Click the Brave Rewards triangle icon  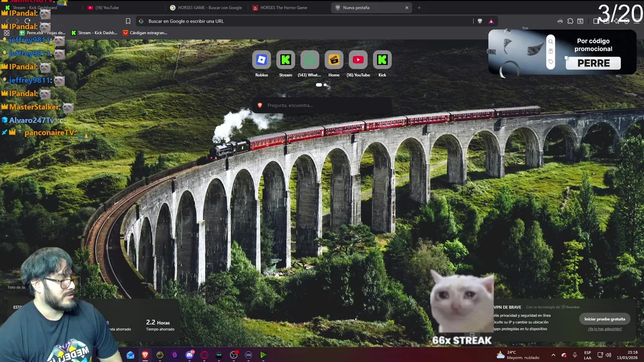[x=491, y=21]
